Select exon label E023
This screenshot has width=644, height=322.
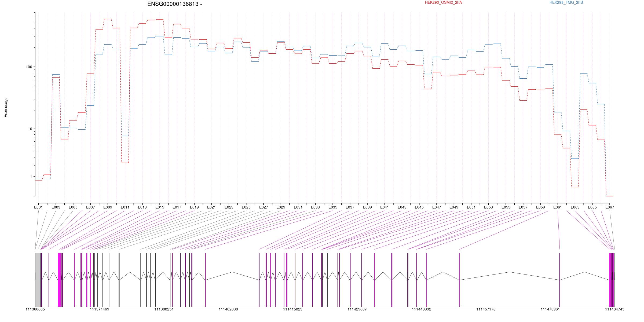[x=229, y=207]
